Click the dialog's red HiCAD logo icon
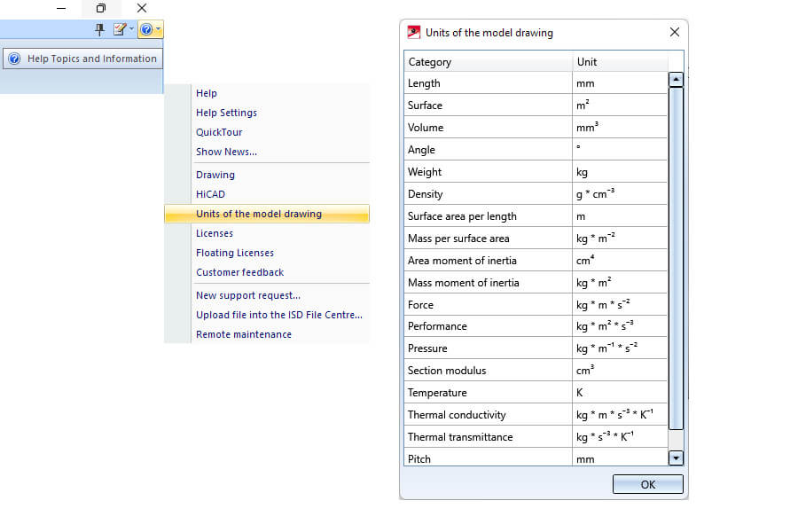The width and height of the screenshot is (798, 532). [414, 33]
